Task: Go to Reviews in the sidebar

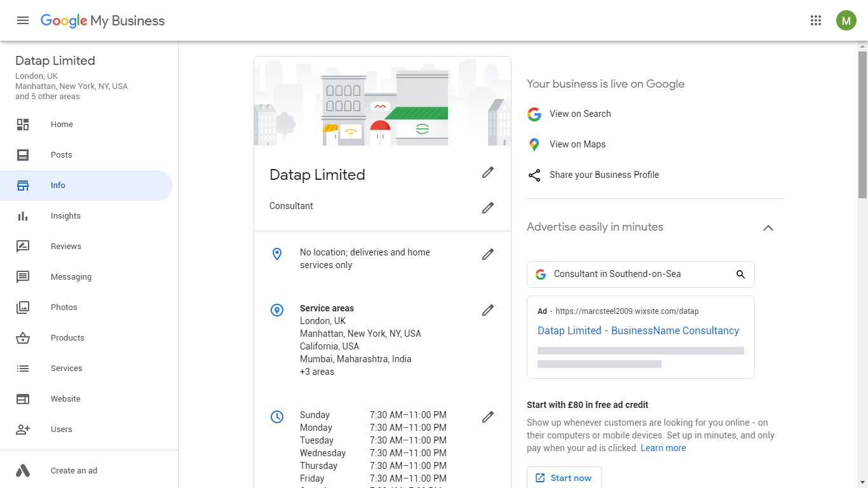Action: click(66, 247)
